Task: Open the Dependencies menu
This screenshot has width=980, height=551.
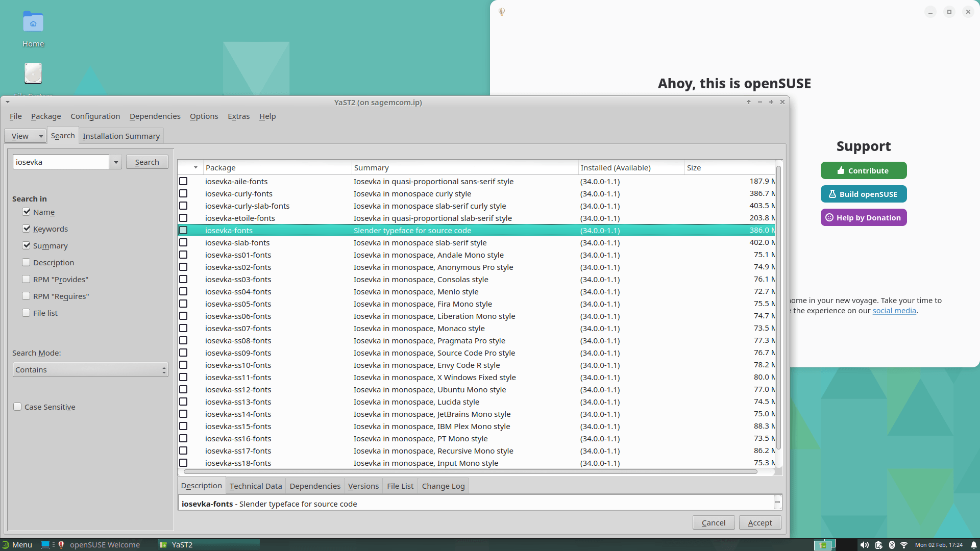Action: pyautogui.click(x=155, y=116)
